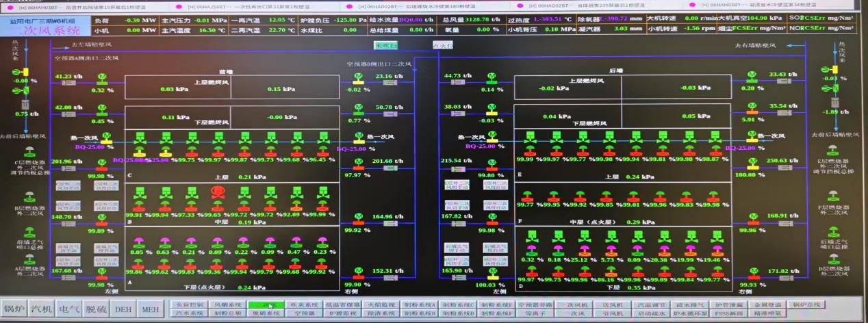Click E层燃烧器 master damper actuator icon
Image resolution: width=868 pixels, height=323 pixels.
pos(833,149)
